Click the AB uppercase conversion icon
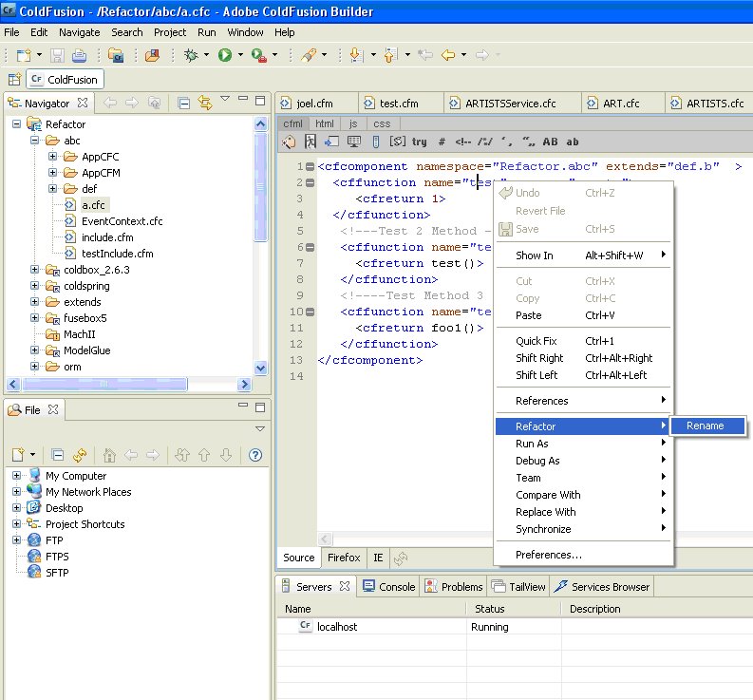Image resolution: width=753 pixels, height=700 pixels. 550,142
